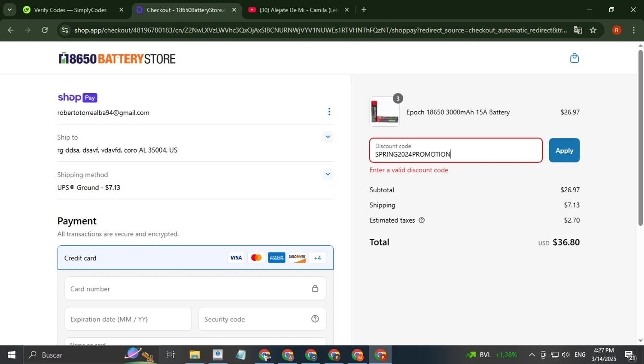
Task: Click the page vertical scrollbar
Action: click(641, 138)
